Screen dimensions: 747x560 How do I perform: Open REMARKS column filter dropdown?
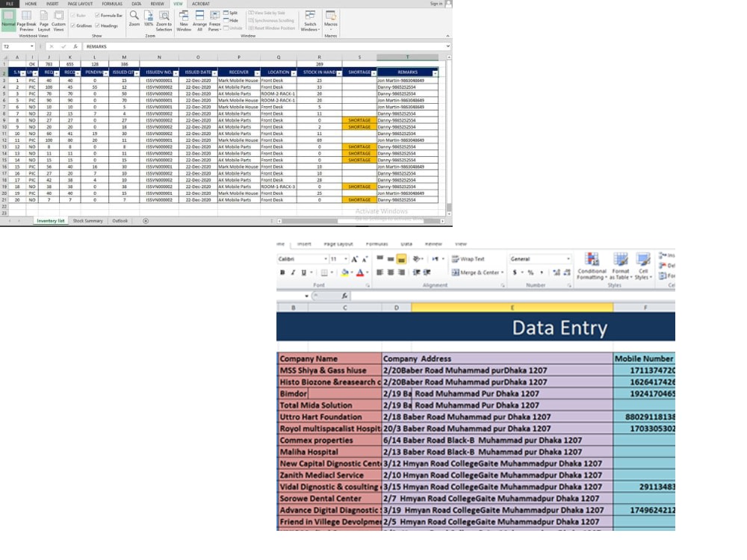[x=435, y=73]
